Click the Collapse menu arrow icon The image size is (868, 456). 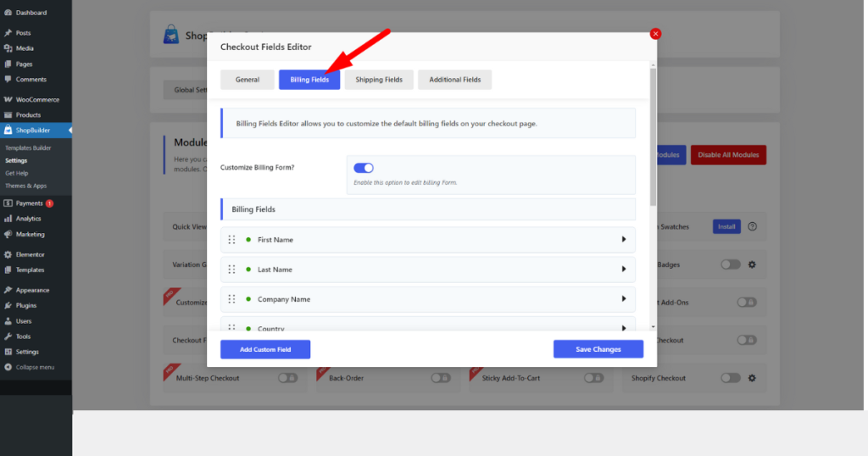[8, 367]
